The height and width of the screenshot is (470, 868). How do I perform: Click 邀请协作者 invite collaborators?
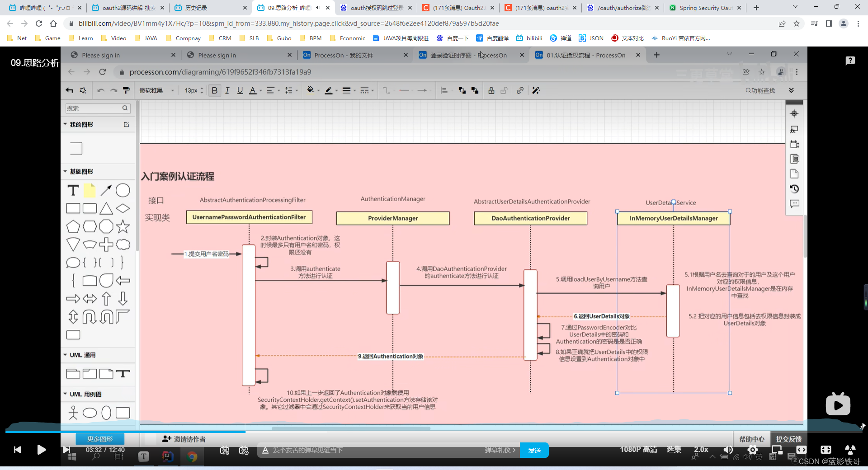[184, 439]
